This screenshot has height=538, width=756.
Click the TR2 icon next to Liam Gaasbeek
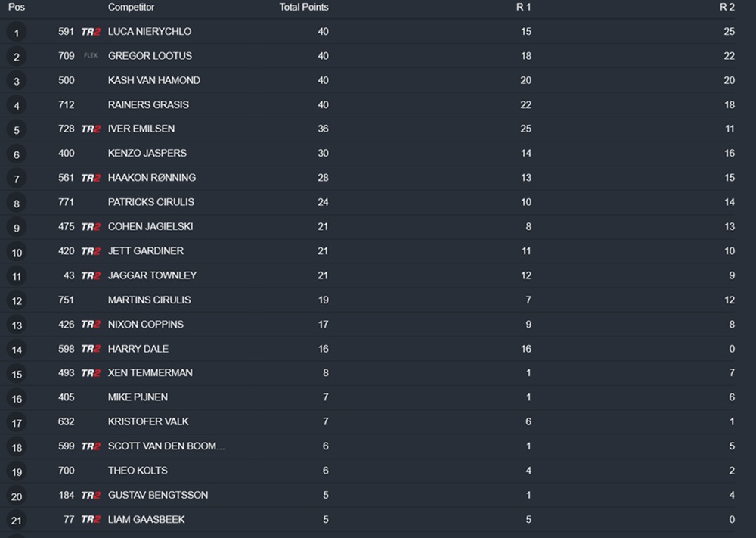click(x=91, y=520)
